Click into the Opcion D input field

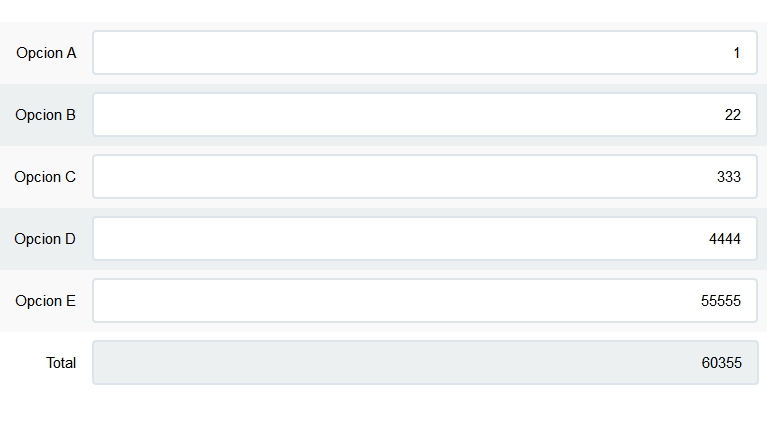pos(425,239)
